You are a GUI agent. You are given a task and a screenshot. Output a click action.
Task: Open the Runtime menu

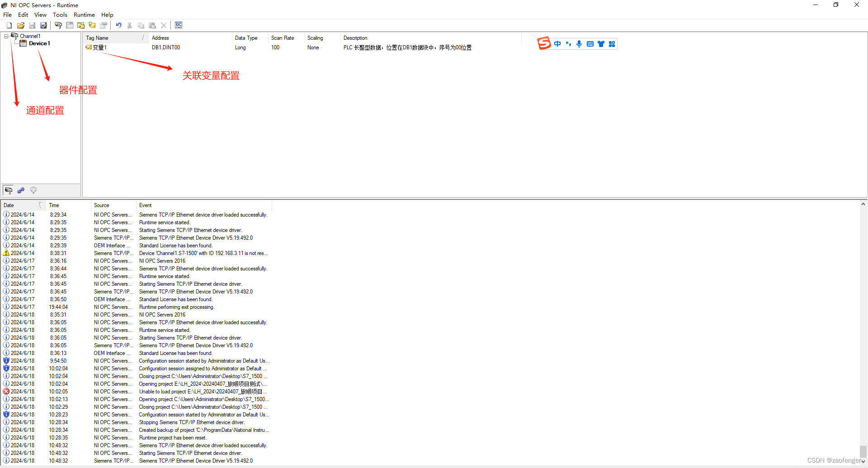click(x=84, y=14)
